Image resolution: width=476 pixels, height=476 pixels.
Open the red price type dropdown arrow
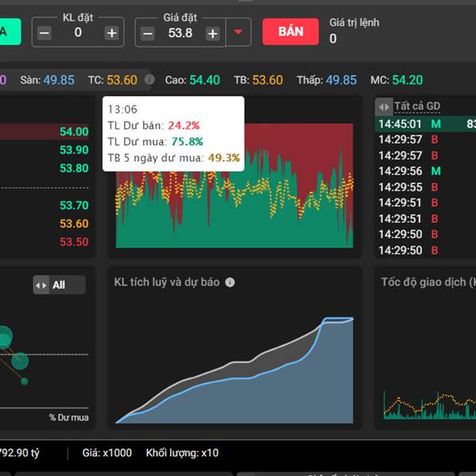[x=238, y=33]
